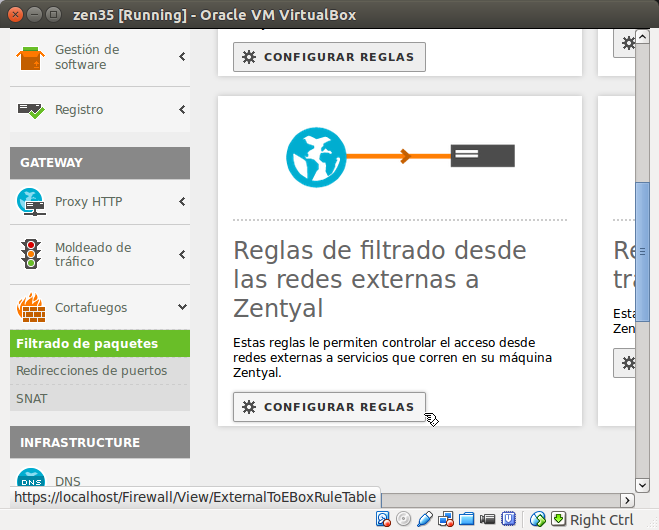The height and width of the screenshot is (530, 659).
Task: Open SNAT submenu item
Action: click(100, 398)
